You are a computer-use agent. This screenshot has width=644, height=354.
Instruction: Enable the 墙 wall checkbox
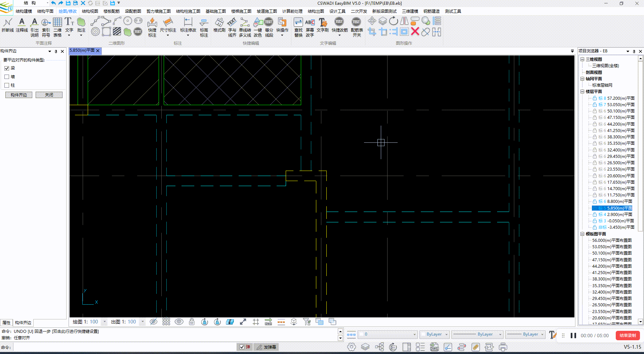(7, 77)
